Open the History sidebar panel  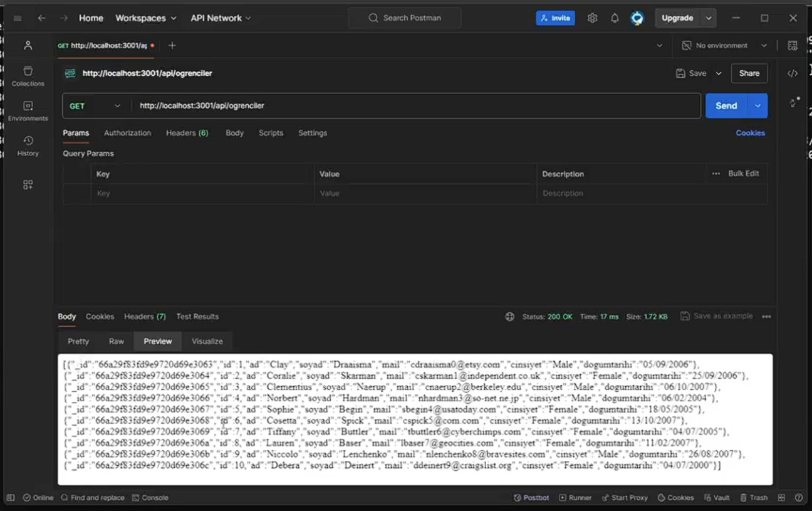point(28,145)
